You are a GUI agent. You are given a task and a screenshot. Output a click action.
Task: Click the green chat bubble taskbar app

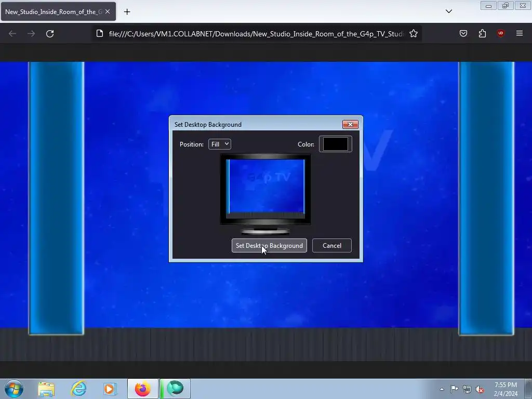pyautogui.click(x=175, y=389)
